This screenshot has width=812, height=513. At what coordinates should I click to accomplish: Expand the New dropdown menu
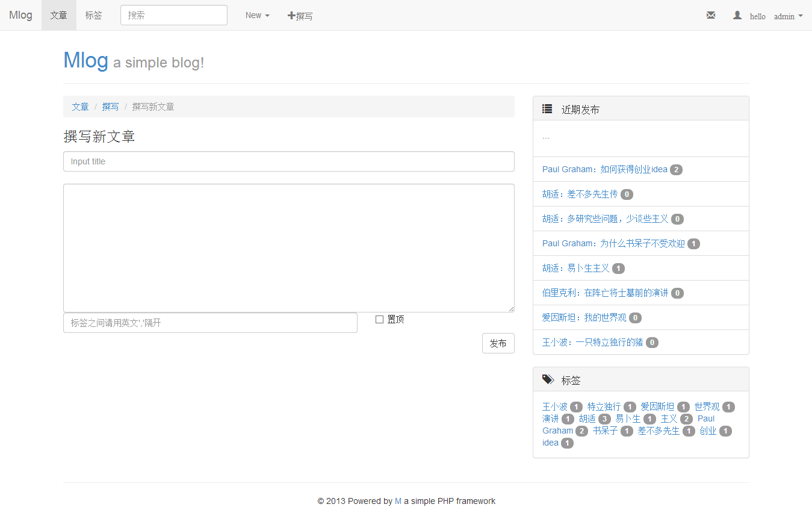[x=257, y=16]
